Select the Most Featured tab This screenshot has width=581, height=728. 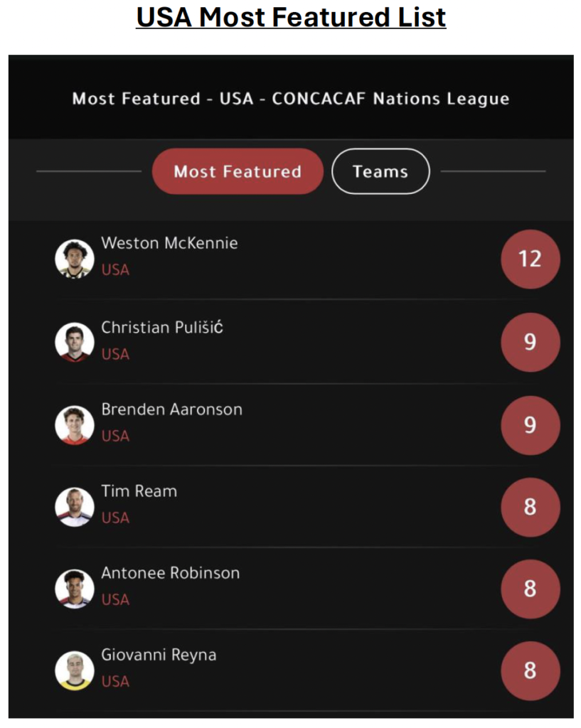238,171
